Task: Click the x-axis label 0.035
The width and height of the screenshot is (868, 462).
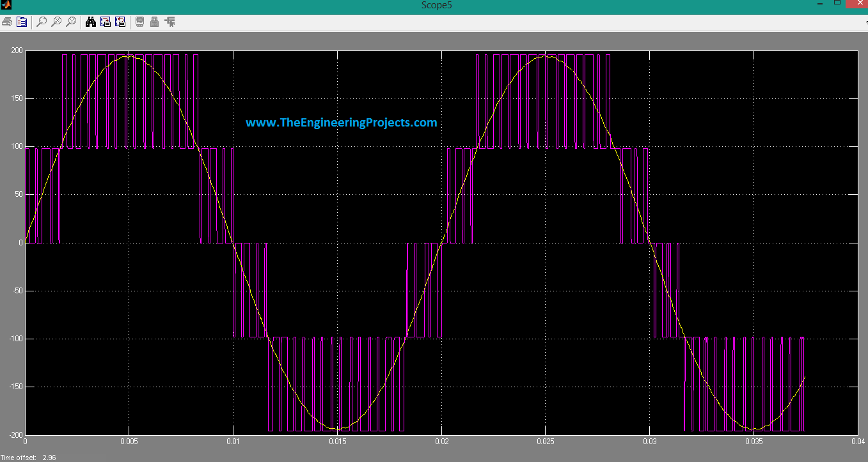Action: coord(754,442)
